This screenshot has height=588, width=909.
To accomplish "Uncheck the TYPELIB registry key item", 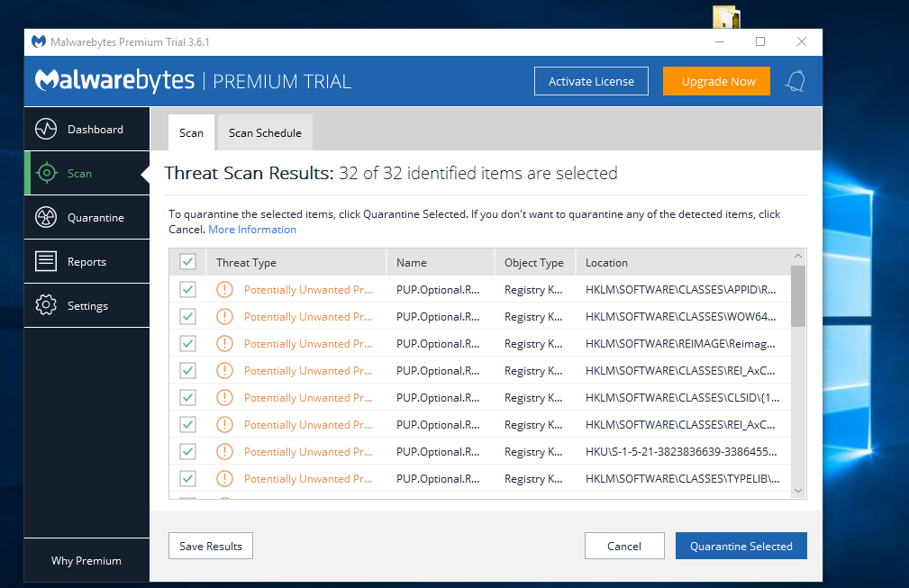I will (187, 478).
